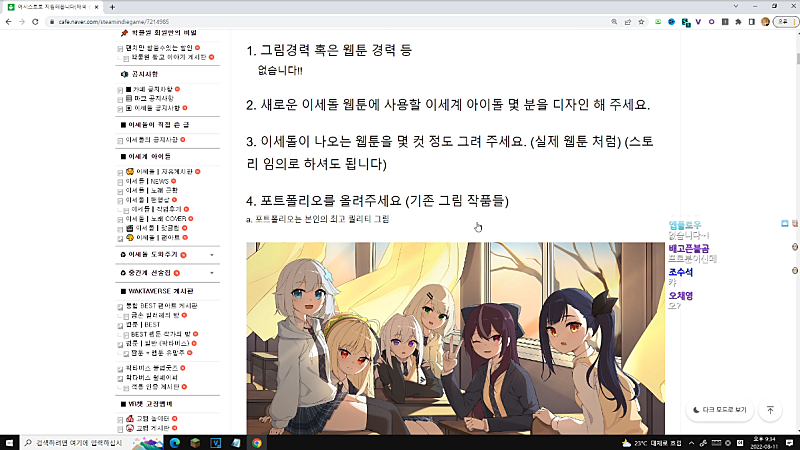Go back with the browser back arrow

point(9,22)
